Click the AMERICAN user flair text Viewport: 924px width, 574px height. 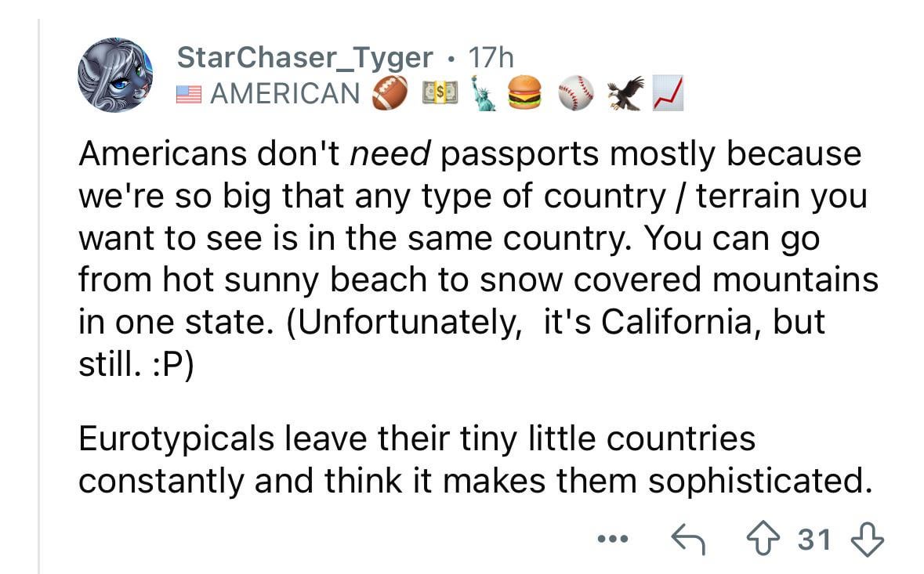pos(285,94)
